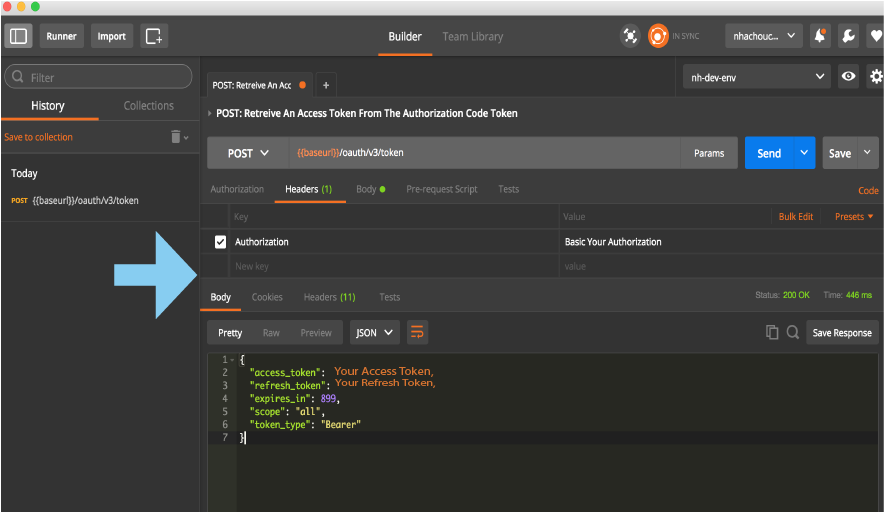
Task: Open the JSON format dropdown
Action: coord(375,333)
